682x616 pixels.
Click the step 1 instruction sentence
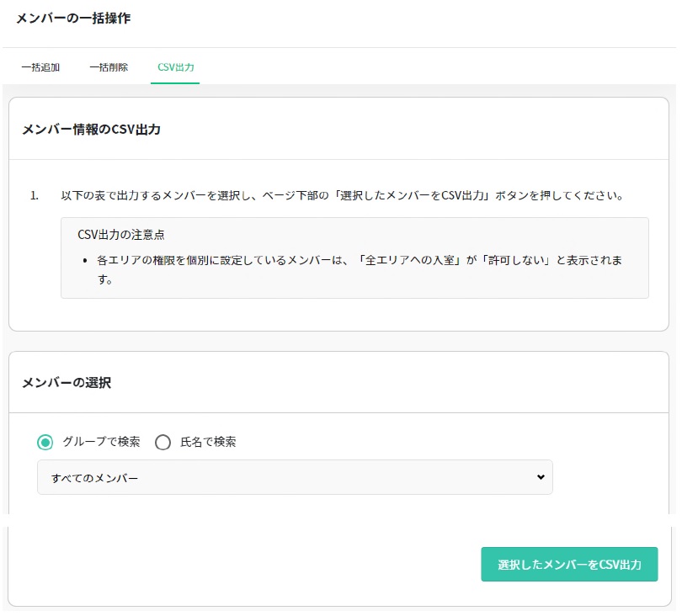(341, 195)
